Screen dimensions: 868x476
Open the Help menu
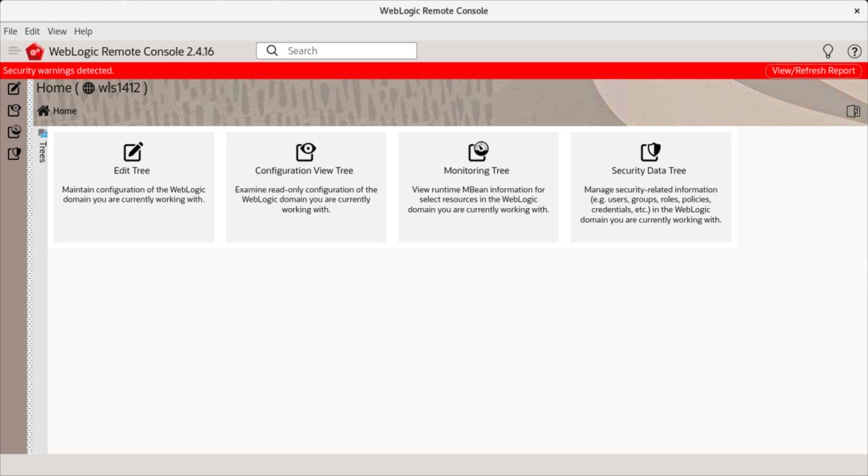coord(84,31)
